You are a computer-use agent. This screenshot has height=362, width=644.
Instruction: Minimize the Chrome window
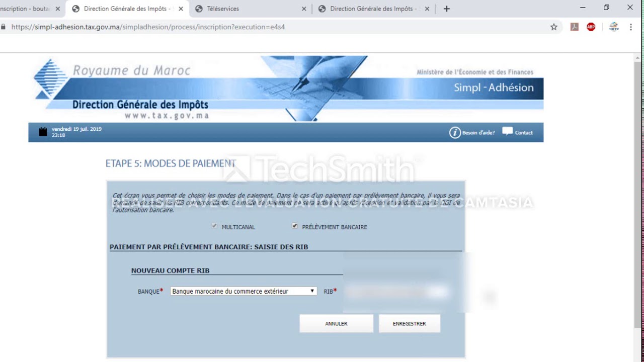(x=583, y=8)
